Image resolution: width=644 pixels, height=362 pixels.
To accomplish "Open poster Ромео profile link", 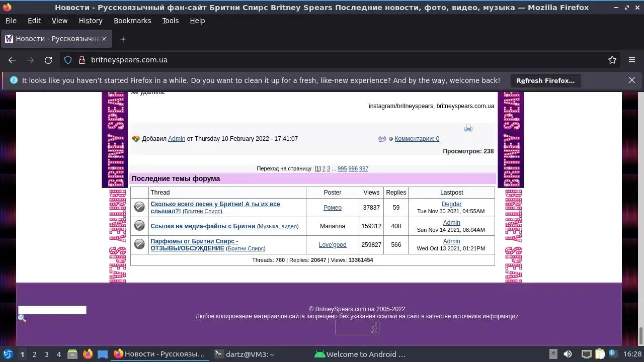I will pyautogui.click(x=333, y=208).
